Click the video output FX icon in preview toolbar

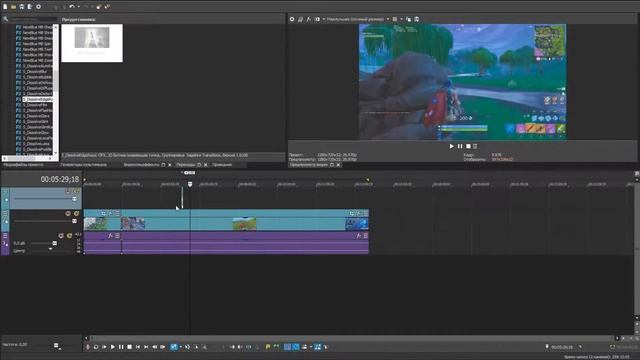309,19
